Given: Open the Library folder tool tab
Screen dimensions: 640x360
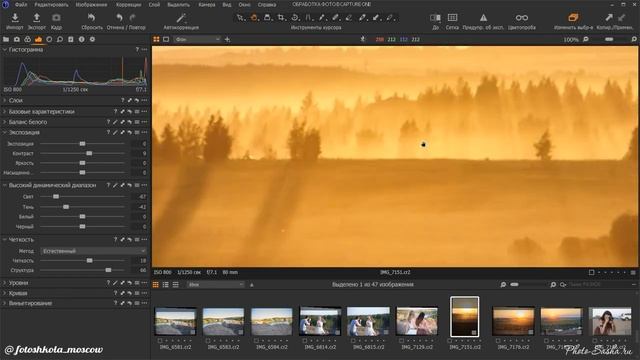Looking at the screenshot, I should [x=6, y=40].
